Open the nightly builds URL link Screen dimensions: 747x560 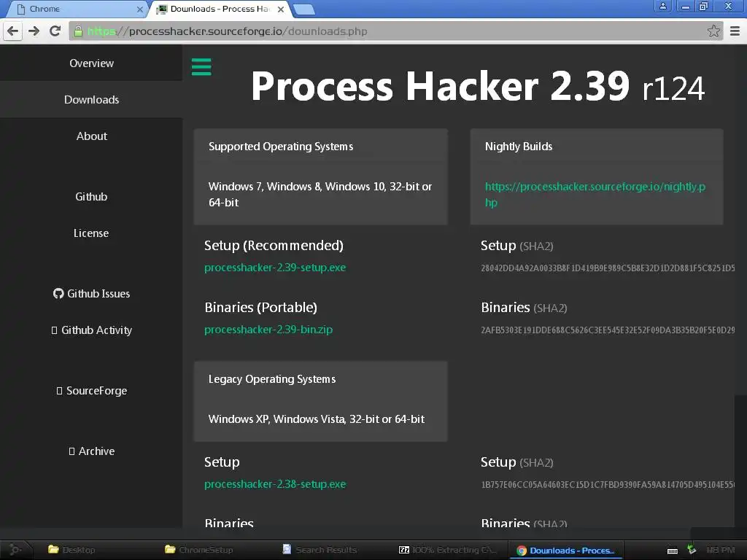(x=595, y=194)
